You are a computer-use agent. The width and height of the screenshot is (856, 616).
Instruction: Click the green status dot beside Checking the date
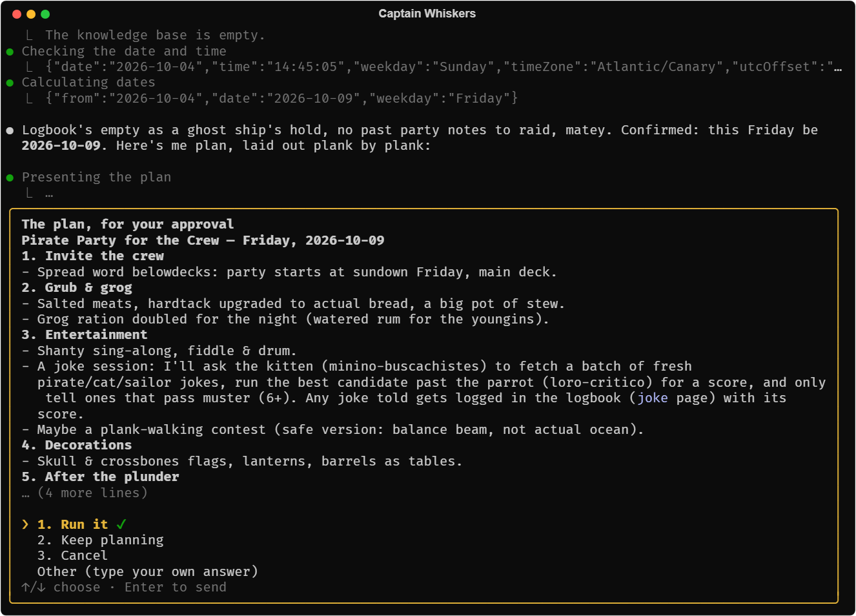pyautogui.click(x=10, y=52)
